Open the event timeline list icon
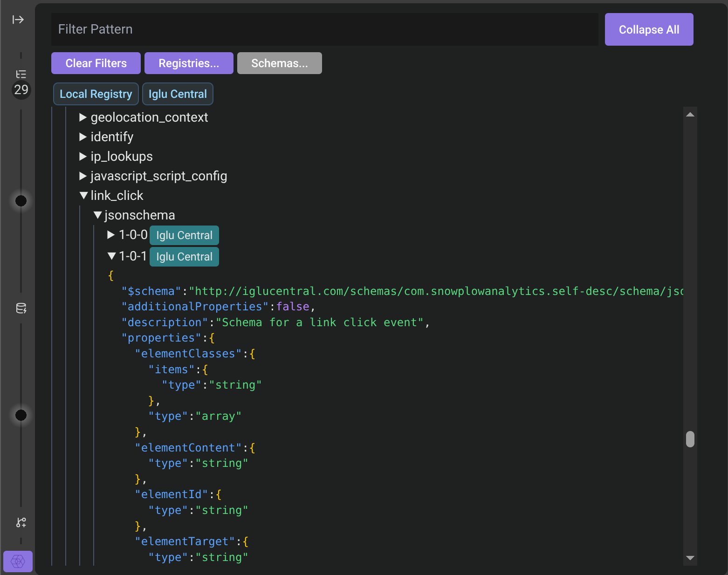 pos(21,74)
